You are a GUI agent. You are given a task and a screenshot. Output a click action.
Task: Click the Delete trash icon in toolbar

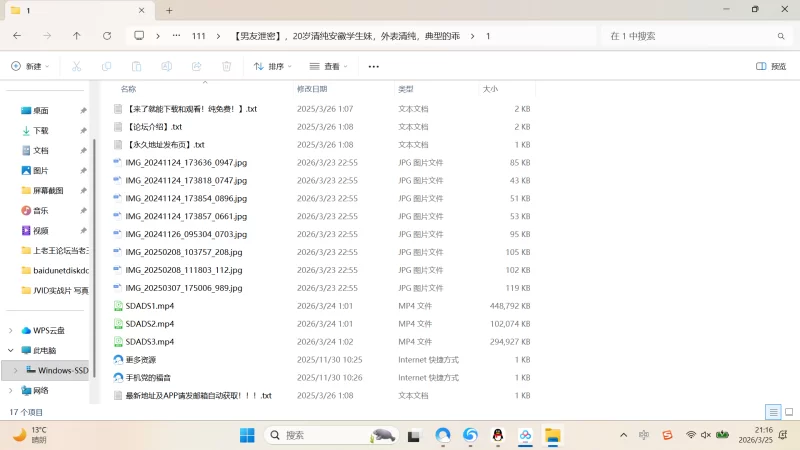227,66
